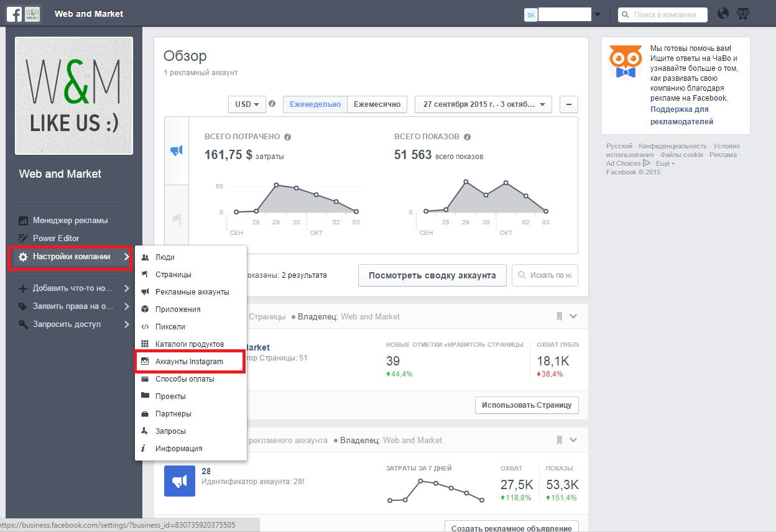Viewport: 776px width, 532px height.
Task: Click the Конфиденциальность footer link
Action: point(673,146)
